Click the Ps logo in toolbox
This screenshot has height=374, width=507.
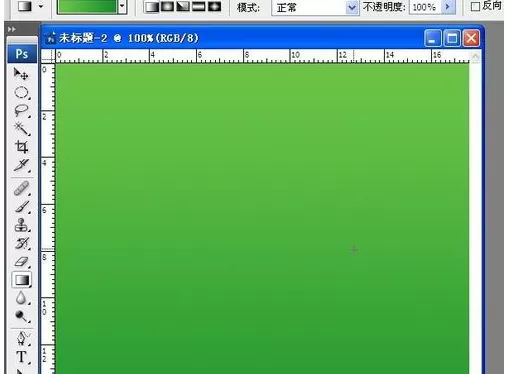pos(22,54)
